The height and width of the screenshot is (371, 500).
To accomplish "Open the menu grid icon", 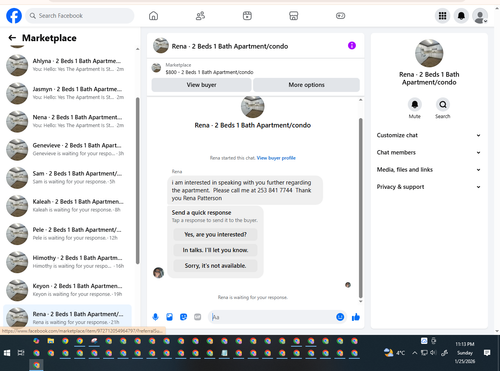I will click(x=442, y=16).
